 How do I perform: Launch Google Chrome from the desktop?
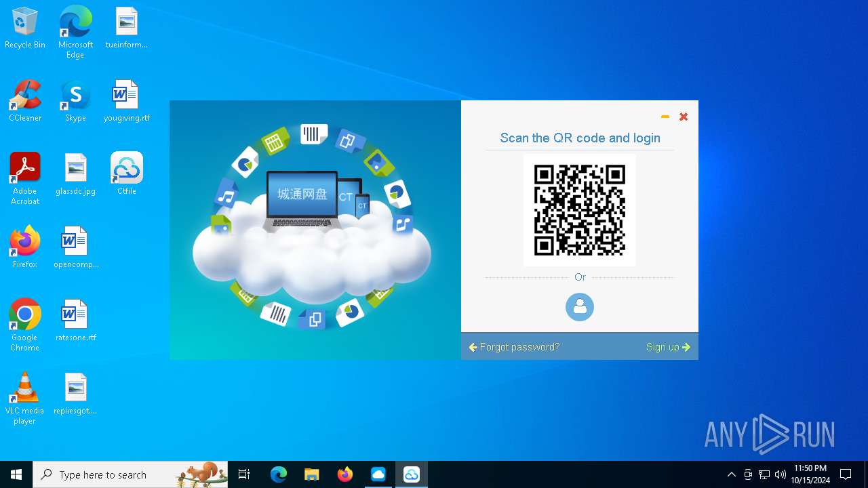point(25,325)
